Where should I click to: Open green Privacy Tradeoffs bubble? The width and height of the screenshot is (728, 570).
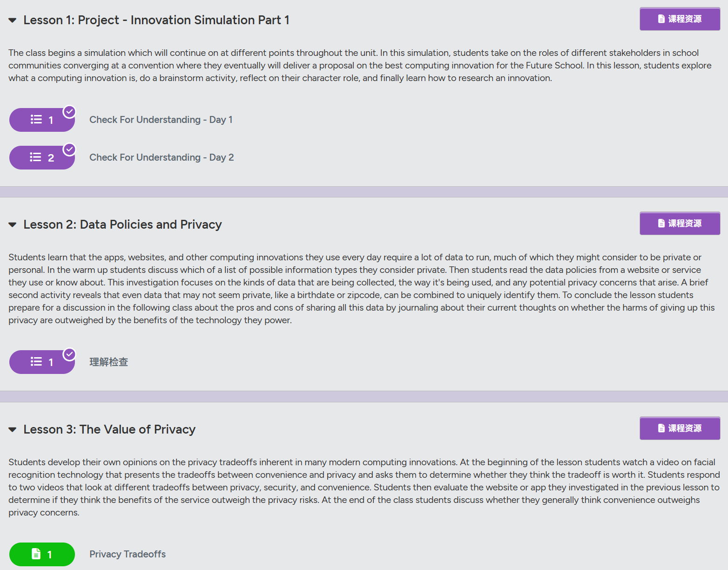tap(42, 554)
